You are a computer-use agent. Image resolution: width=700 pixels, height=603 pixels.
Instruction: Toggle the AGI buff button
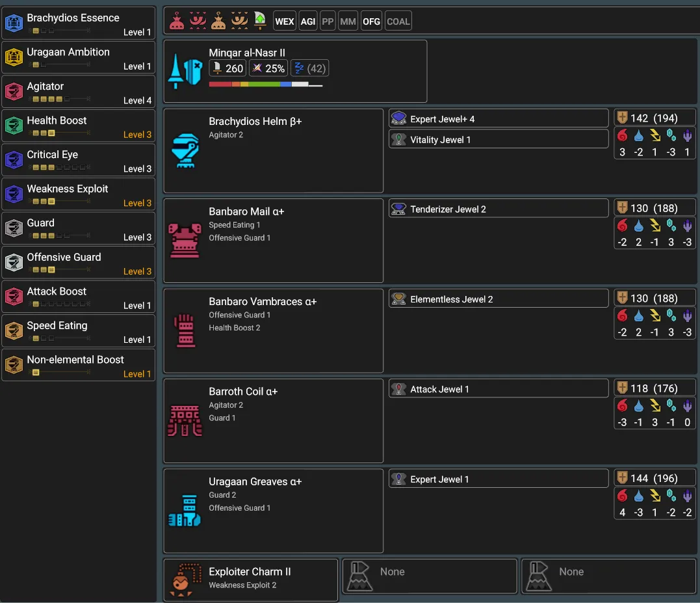click(308, 21)
